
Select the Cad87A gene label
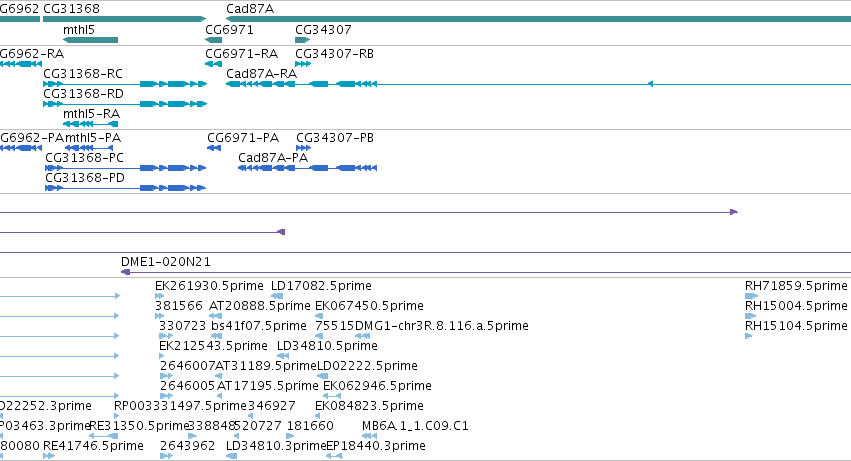tap(250, 9)
